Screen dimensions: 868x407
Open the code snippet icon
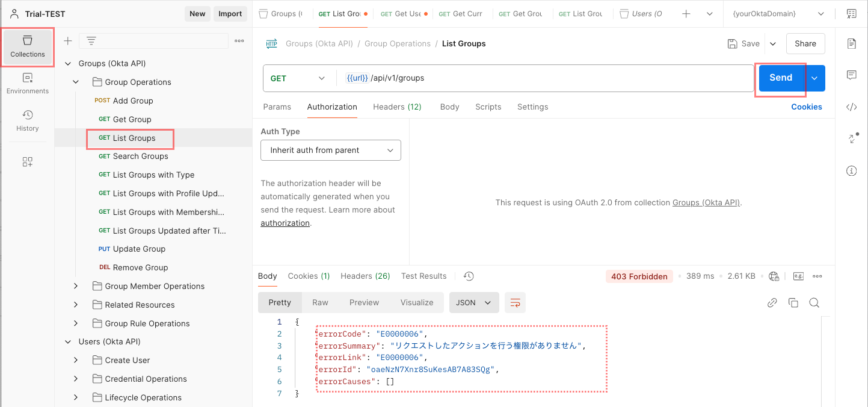(851, 107)
